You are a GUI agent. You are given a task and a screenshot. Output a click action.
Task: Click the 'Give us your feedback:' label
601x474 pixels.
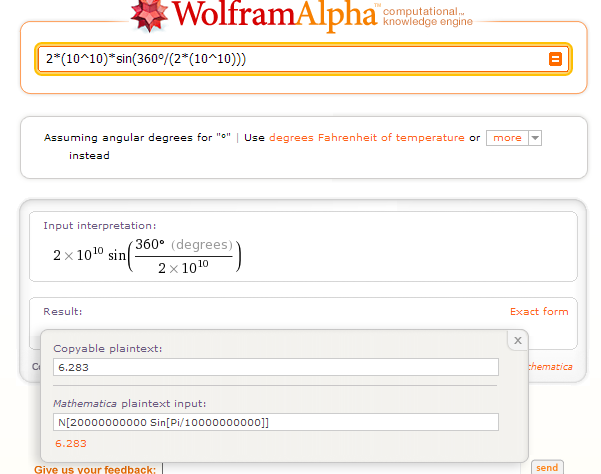[x=95, y=469]
